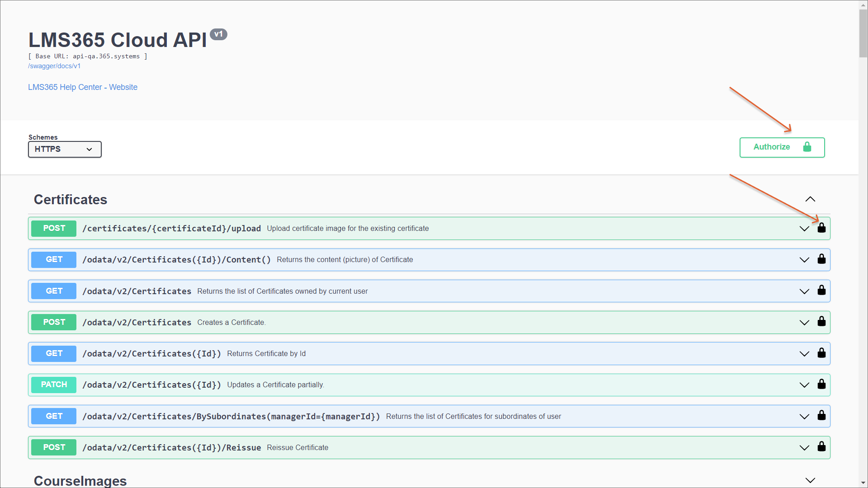Click the Certificates section heading

pyautogui.click(x=71, y=200)
